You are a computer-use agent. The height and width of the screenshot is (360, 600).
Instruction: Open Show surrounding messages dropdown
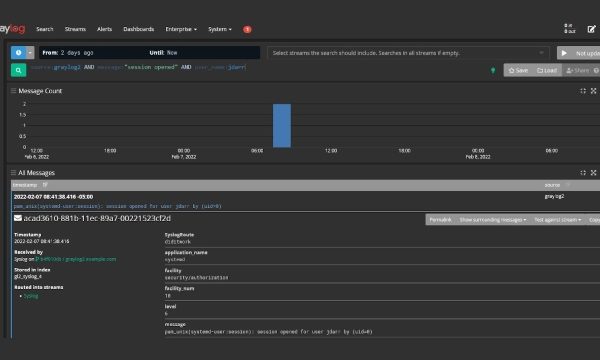point(493,220)
